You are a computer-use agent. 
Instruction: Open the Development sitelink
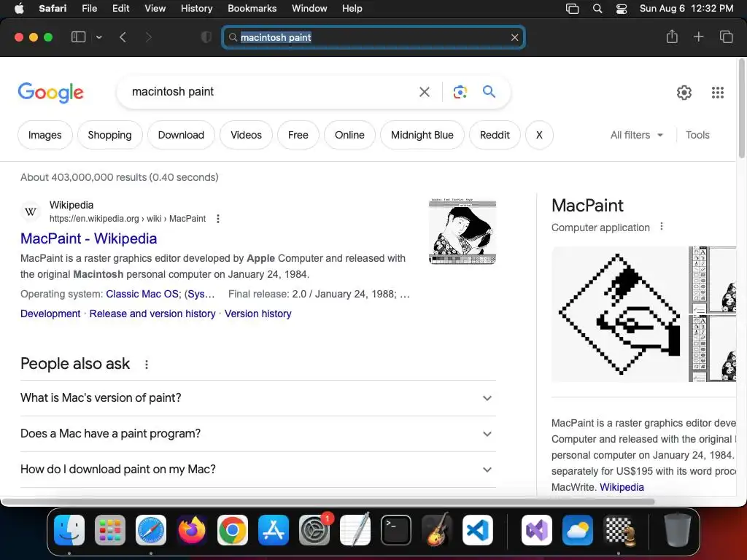tap(50, 314)
